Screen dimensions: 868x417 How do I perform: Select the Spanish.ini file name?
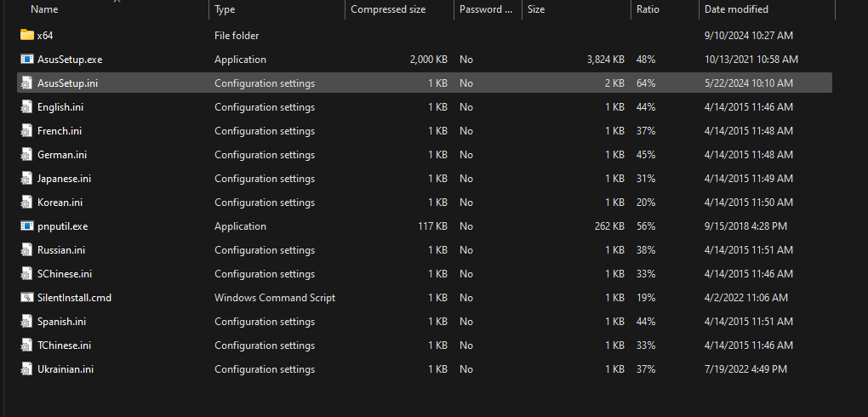coord(61,321)
